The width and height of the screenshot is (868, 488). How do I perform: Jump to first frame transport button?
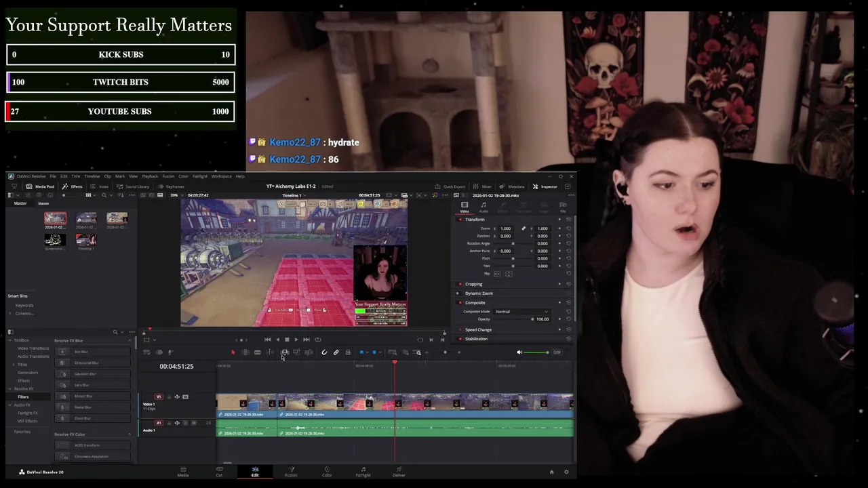tap(267, 340)
